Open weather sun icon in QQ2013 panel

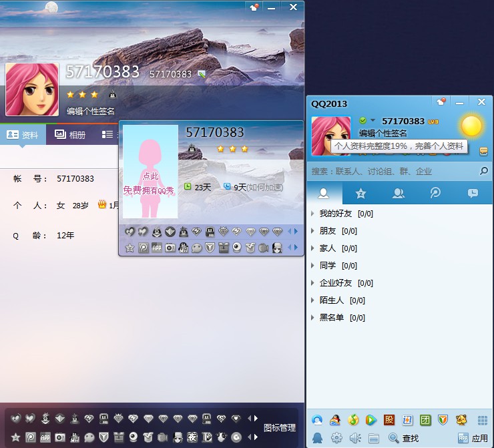pyautogui.click(x=471, y=126)
